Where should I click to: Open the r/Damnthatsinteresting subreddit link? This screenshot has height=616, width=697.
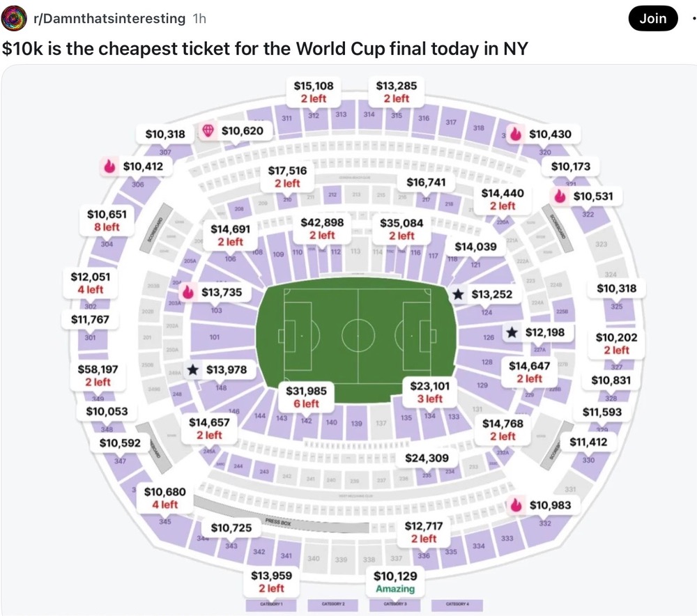click(x=109, y=19)
